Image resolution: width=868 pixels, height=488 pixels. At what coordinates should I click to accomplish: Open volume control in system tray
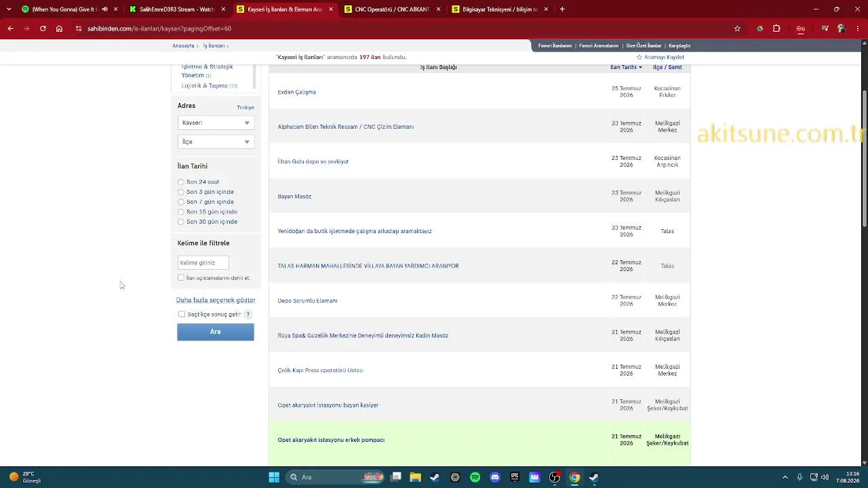825,477
